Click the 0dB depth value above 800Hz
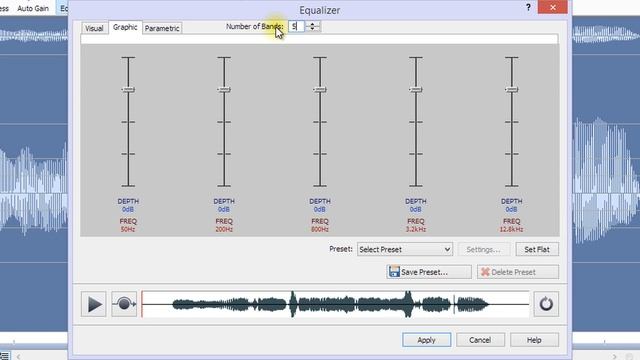The image size is (640, 360). point(320,209)
